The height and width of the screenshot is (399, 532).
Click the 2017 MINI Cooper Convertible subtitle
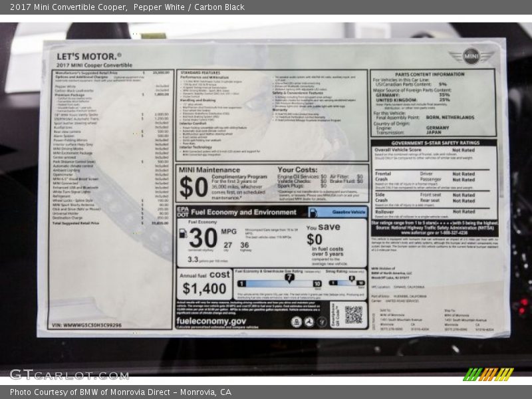[94, 65]
